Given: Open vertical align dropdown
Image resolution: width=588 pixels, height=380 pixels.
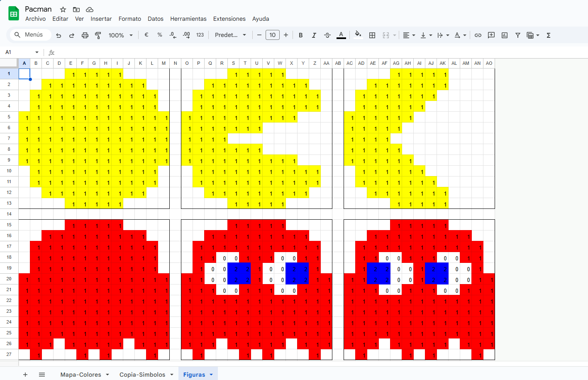Looking at the screenshot, I should [426, 35].
